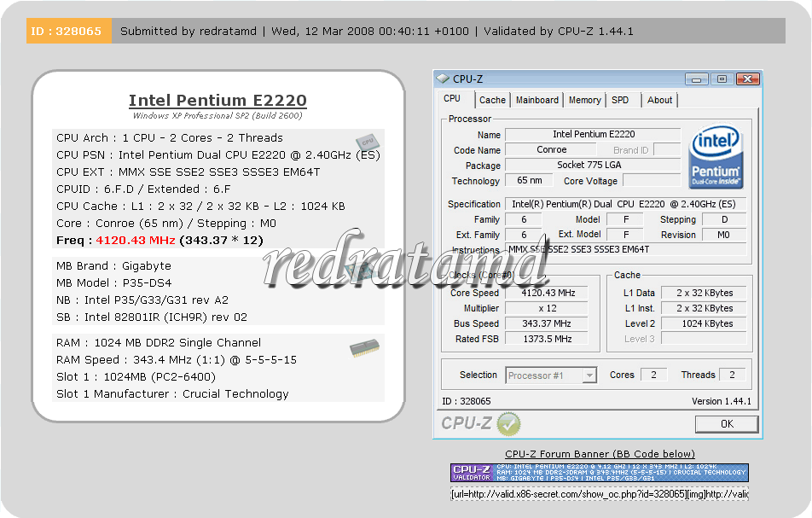This screenshot has height=518, width=812.
Task: Click the MB Model : P35-DS4 line
Action: click(x=114, y=282)
